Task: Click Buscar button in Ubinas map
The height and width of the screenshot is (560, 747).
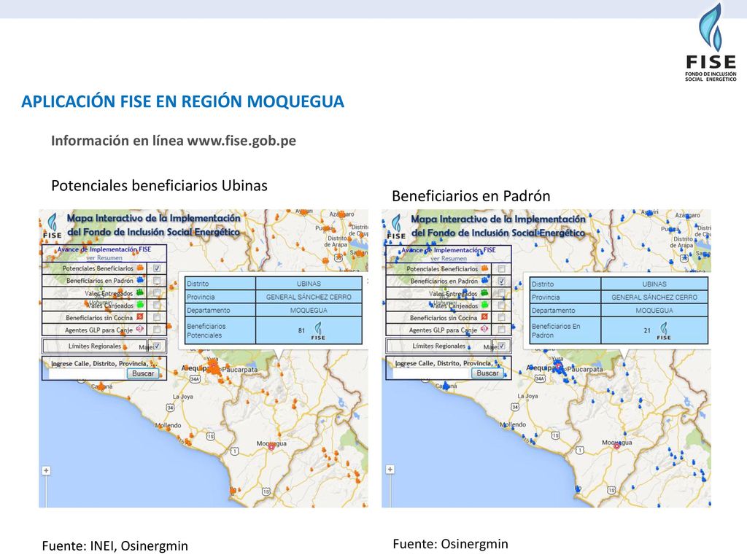Action: pyautogui.click(x=143, y=374)
